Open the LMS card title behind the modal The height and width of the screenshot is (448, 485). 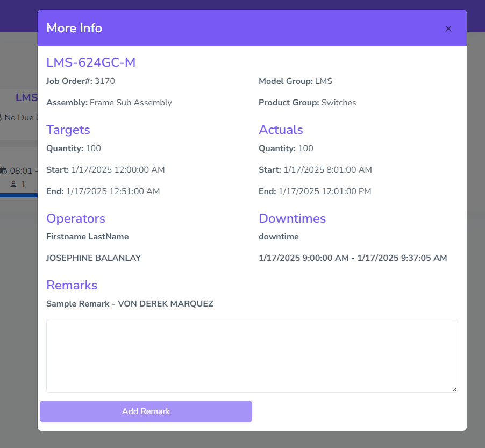(26, 97)
